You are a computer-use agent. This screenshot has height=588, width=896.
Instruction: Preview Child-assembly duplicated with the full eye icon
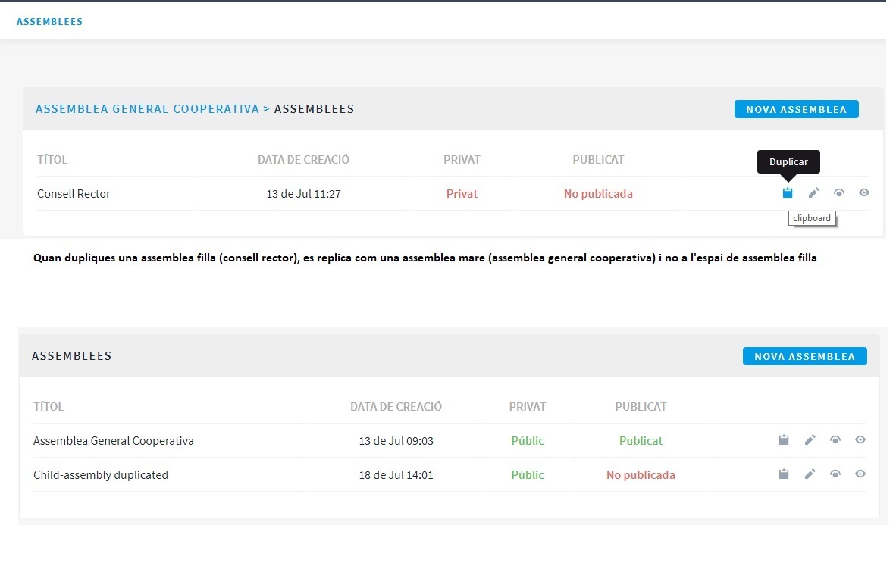pos(860,474)
